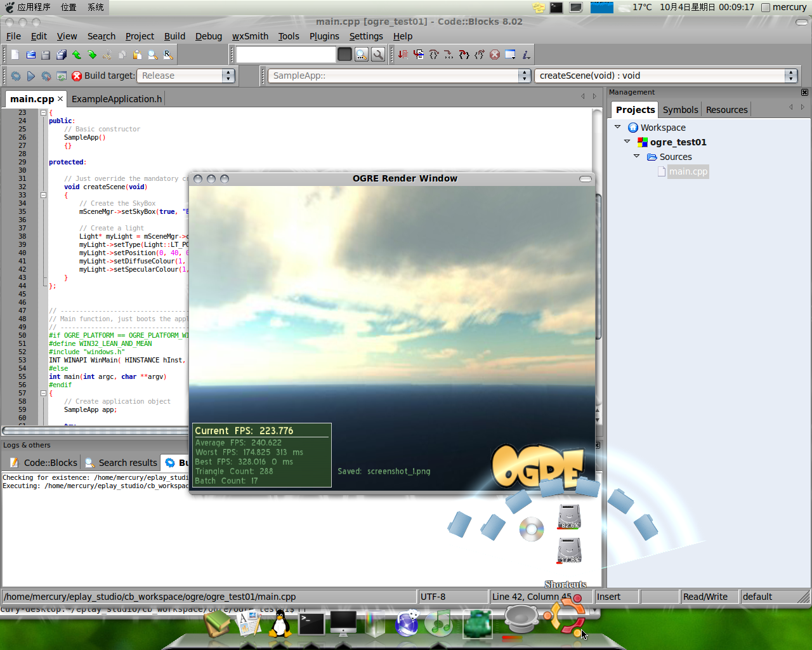Collapse the Sources folder in Projects tree

(x=637, y=157)
